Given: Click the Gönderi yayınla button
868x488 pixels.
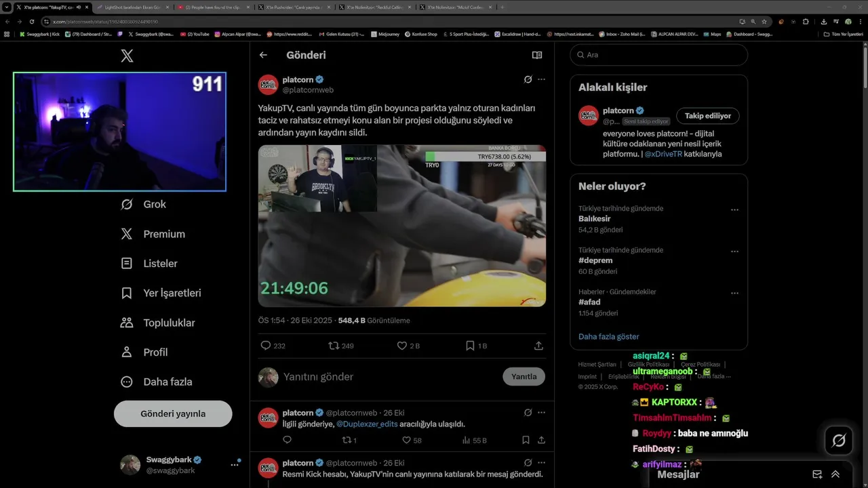Looking at the screenshot, I should click(x=173, y=413).
